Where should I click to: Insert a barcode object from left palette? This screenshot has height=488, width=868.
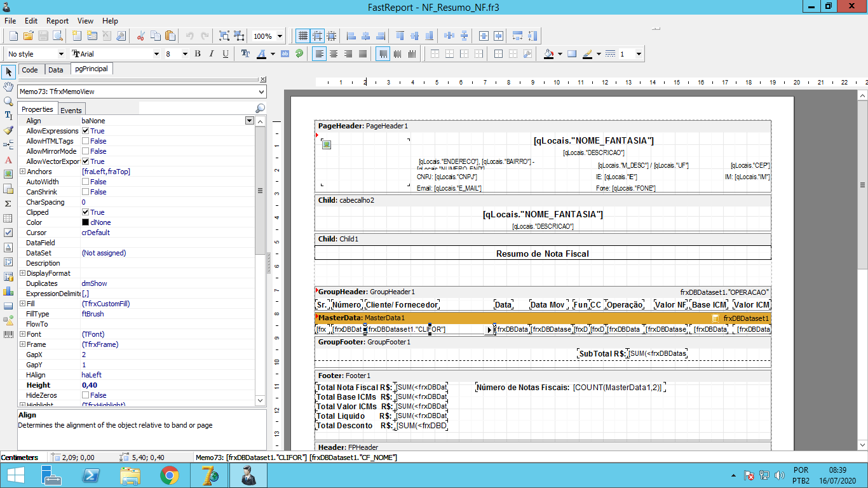[x=8, y=335]
